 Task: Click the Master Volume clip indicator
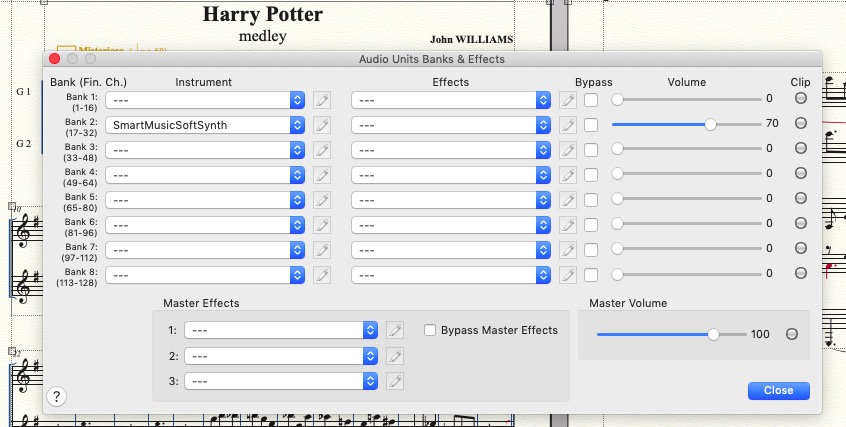coord(792,334)
